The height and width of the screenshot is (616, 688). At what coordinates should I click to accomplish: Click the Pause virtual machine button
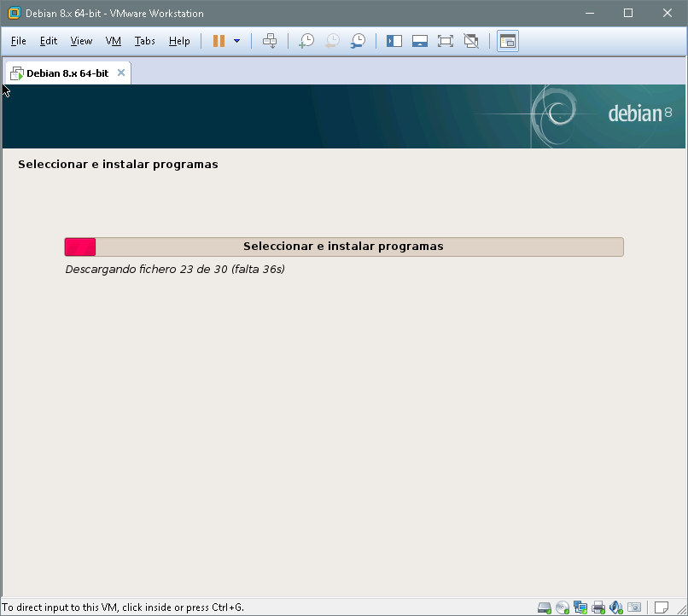coord(219,41)
